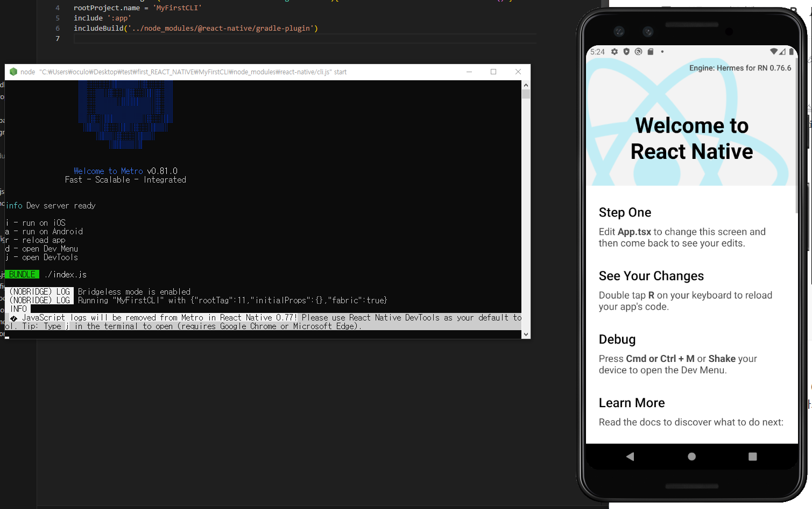The height and width of the screenshot is (509, 812).
Task: Click 'info Dev server ready' line
Action: point(51,206)
